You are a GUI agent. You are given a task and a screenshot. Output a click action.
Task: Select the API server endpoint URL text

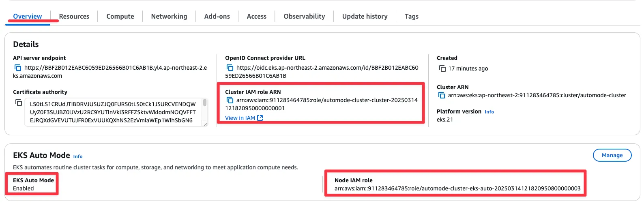(110, 72)
